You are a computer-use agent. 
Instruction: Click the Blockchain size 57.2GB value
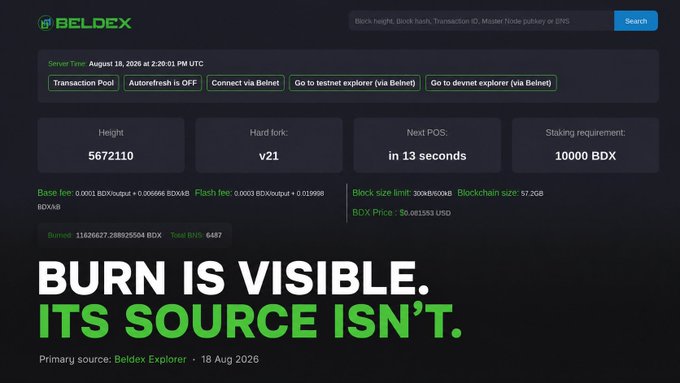[532, 193]
